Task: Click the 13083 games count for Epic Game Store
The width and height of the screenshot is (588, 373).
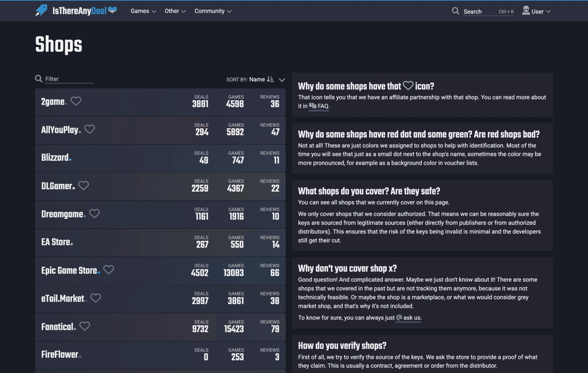Action: point(234,273)
